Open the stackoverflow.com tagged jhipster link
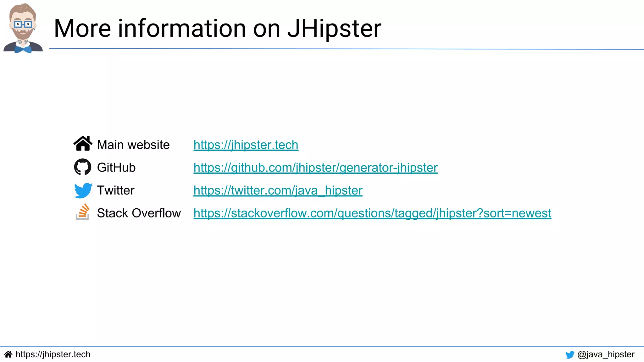Viewport: 644px width, 362px height. pyautogui.click(x=372, y=213)
